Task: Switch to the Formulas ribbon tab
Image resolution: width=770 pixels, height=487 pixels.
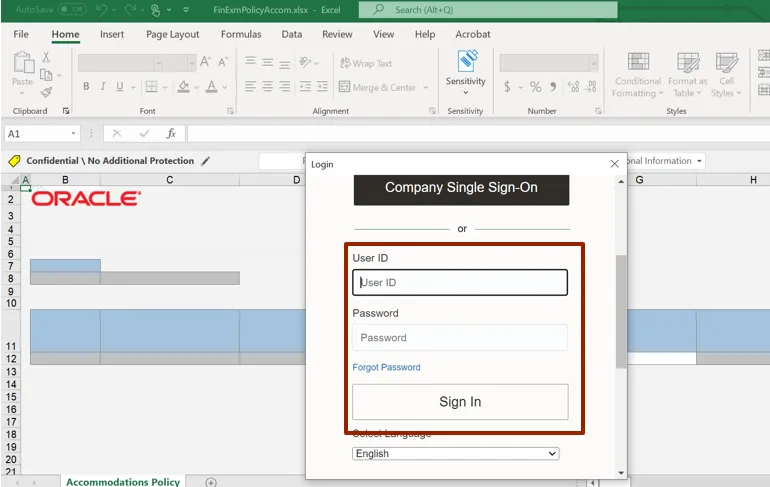Action: click(x=240, y=34)
